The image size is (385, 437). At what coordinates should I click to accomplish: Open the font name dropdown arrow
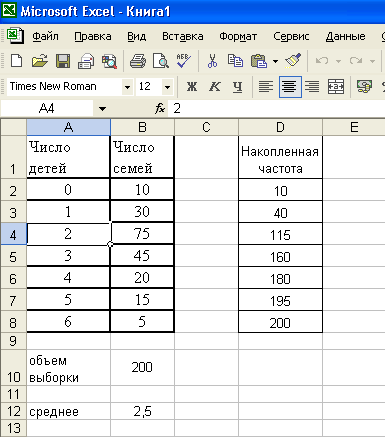tap(127, 87)
